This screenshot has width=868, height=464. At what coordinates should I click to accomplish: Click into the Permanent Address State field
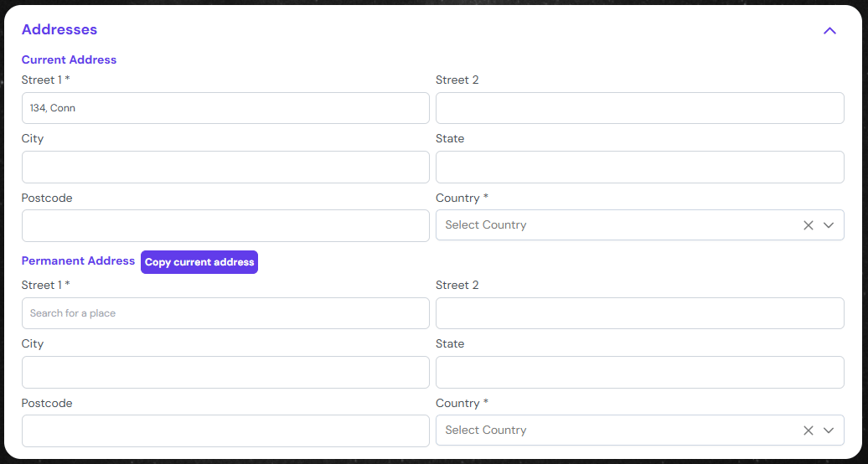[x=639, y=372]
